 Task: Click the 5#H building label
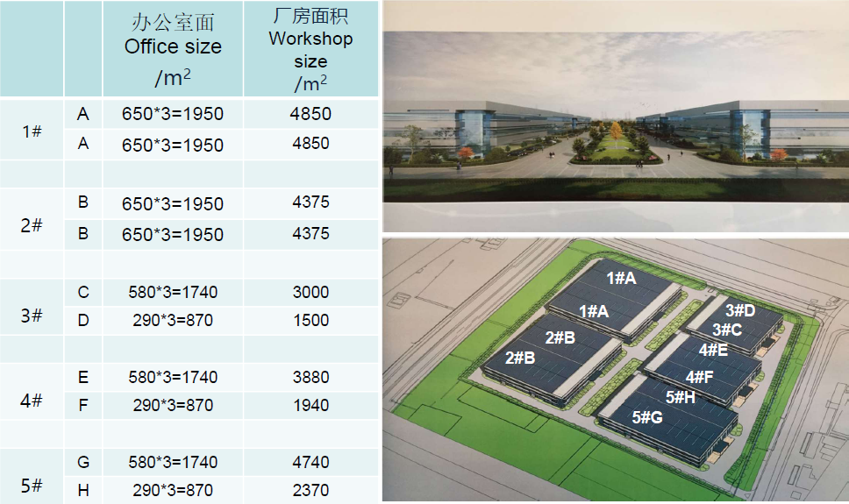[680, 397]
